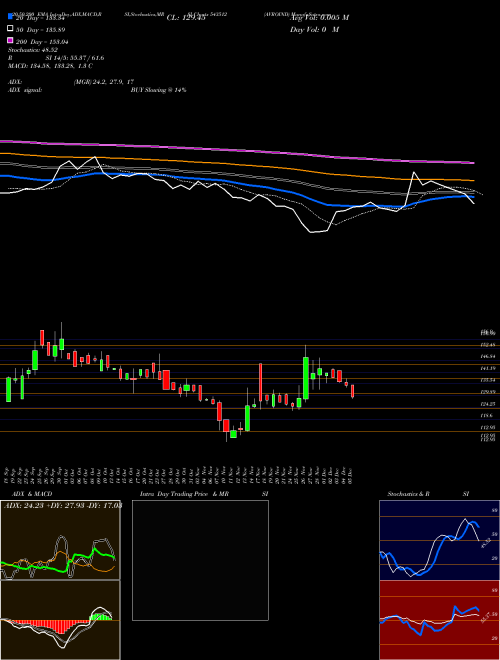The width and height of the screenshot is (500, 660).
Task: Open the blue Stochastics chart panel
Action: (x=439, y=540)
